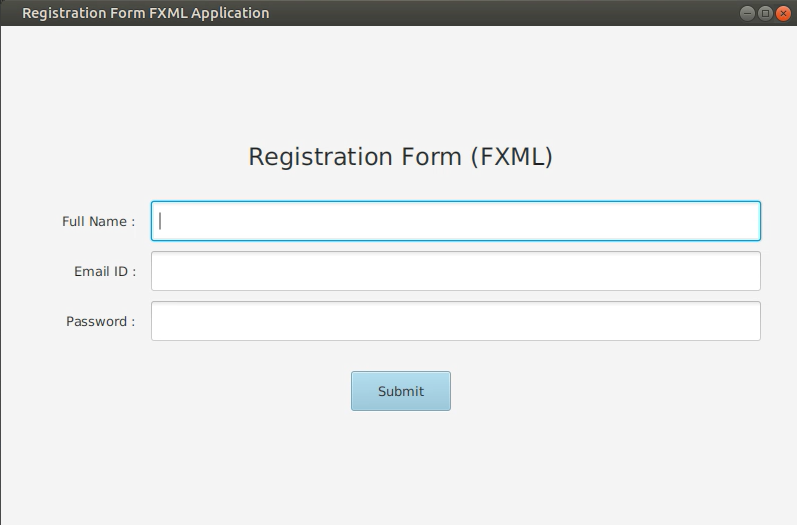Click the window title text in the title bar
The width and height of the screenshot is (797, 525).
click(x=145, y=13)
